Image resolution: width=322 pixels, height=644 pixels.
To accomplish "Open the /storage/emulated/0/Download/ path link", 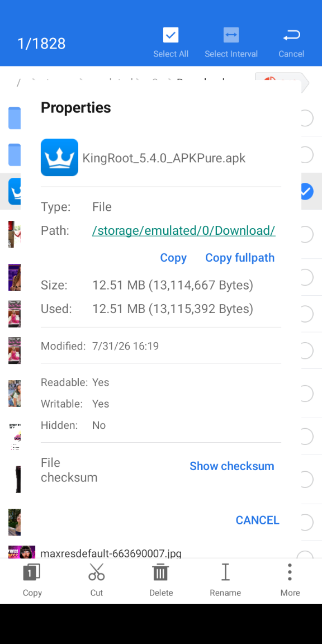I will 183,231.
